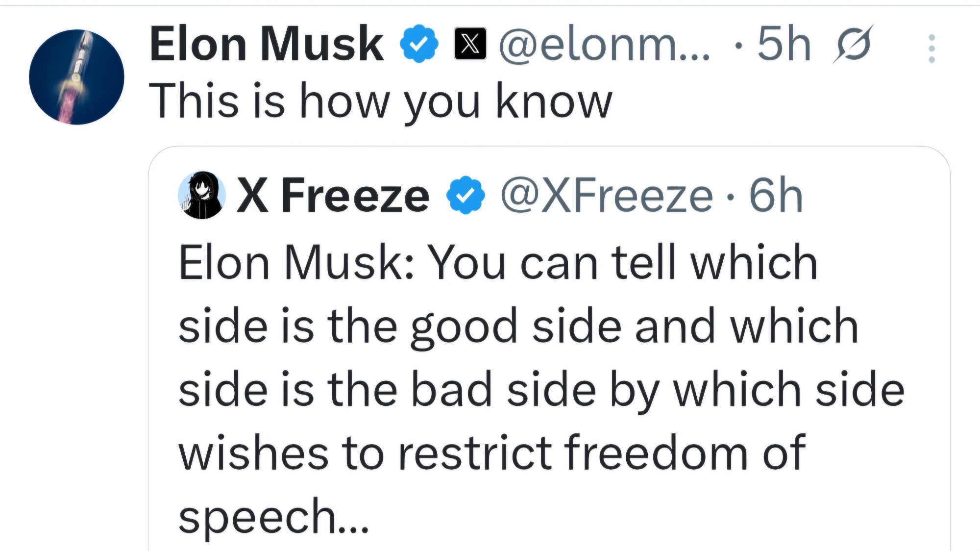Click "Elon Musk:" at start of quoted text
Image resolution: width=980 pixels, height=551 pixels.
click(297, 263)
